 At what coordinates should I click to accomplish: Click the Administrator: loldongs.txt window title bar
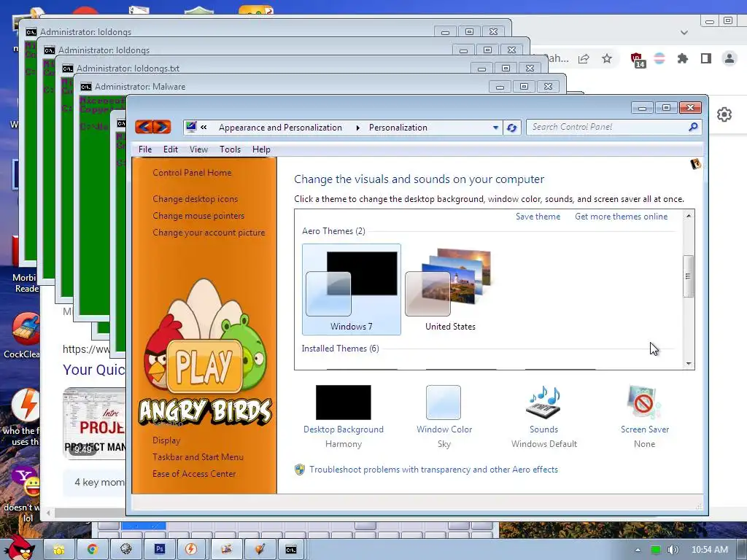(x=267, y=68)
